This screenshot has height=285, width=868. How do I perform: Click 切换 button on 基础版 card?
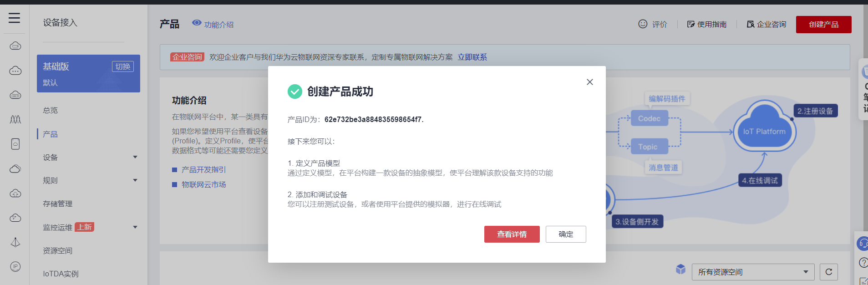[123, 66]
